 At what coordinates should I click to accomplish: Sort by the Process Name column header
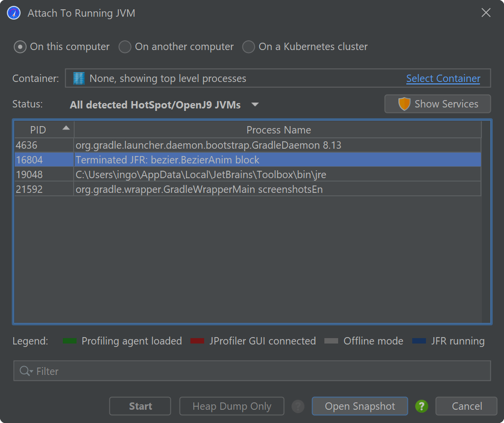coord(278,130)
